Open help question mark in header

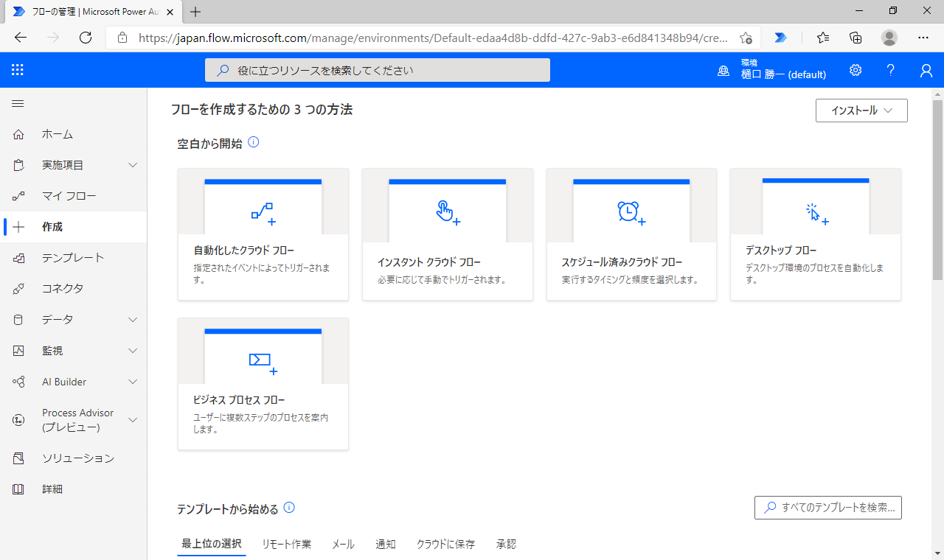pos(891,70)
